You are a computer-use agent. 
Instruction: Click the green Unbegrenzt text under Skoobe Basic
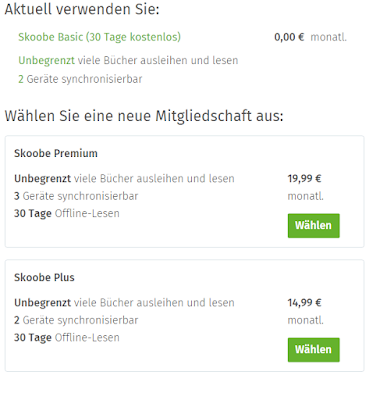tap(46, 61)
